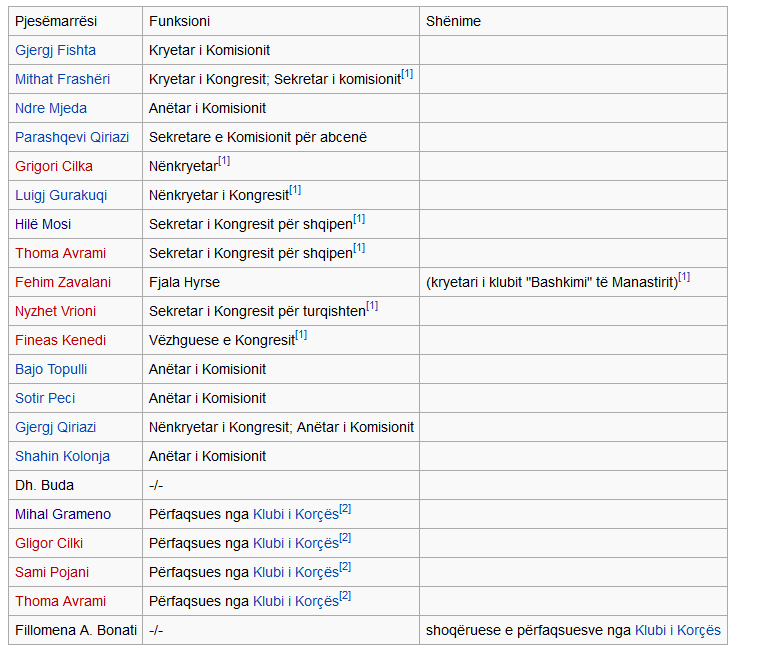Screen dimensions: 760x659
Task: Open the Sotir Peci link
Action: click(x=45, y=398)
